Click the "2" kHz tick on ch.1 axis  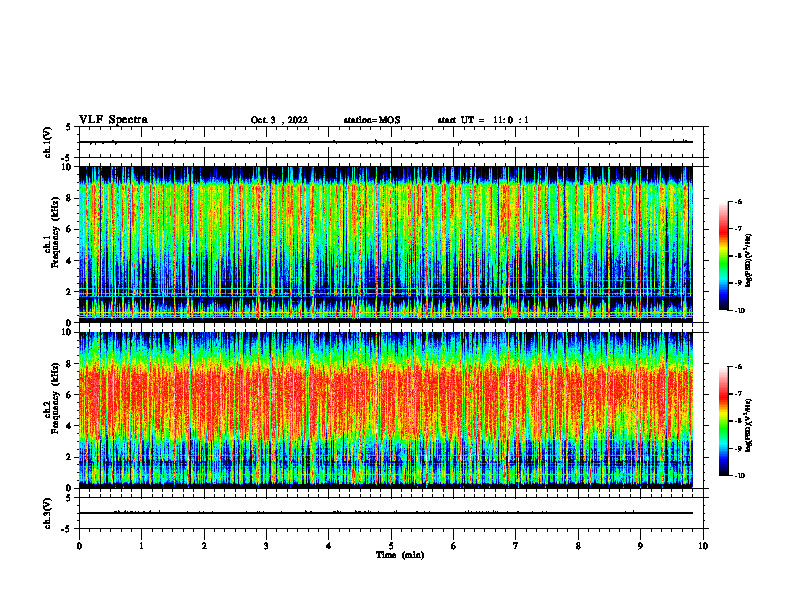[x=70, y=292]
